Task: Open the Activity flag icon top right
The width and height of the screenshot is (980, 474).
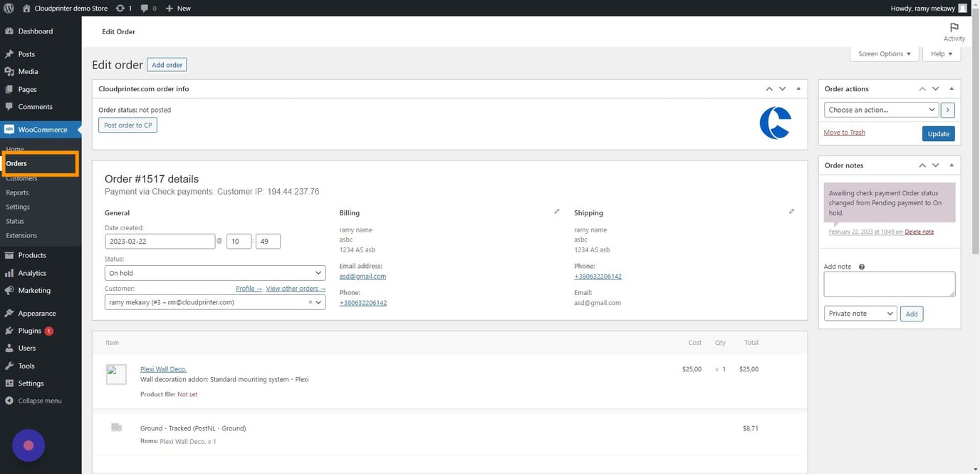Action: pos(954,27)
